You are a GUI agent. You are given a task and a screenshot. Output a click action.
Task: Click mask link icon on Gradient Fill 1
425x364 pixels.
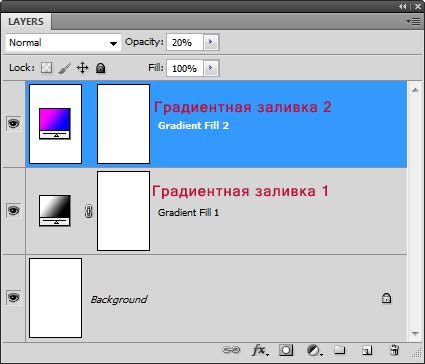(88, 211)
